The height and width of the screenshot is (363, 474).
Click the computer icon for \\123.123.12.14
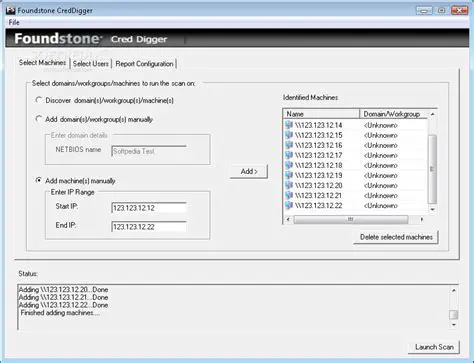(289, 125)
